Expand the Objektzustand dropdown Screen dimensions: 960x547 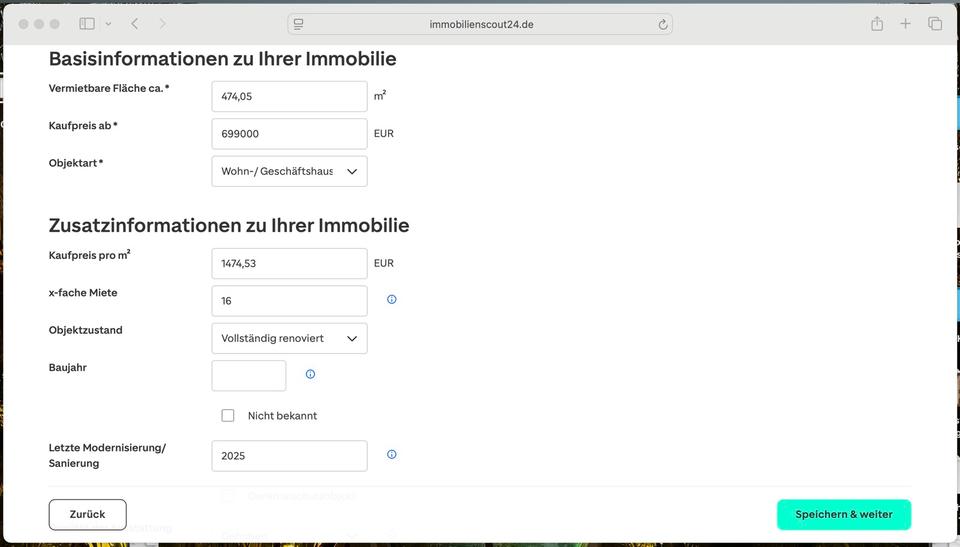point(289,338)
